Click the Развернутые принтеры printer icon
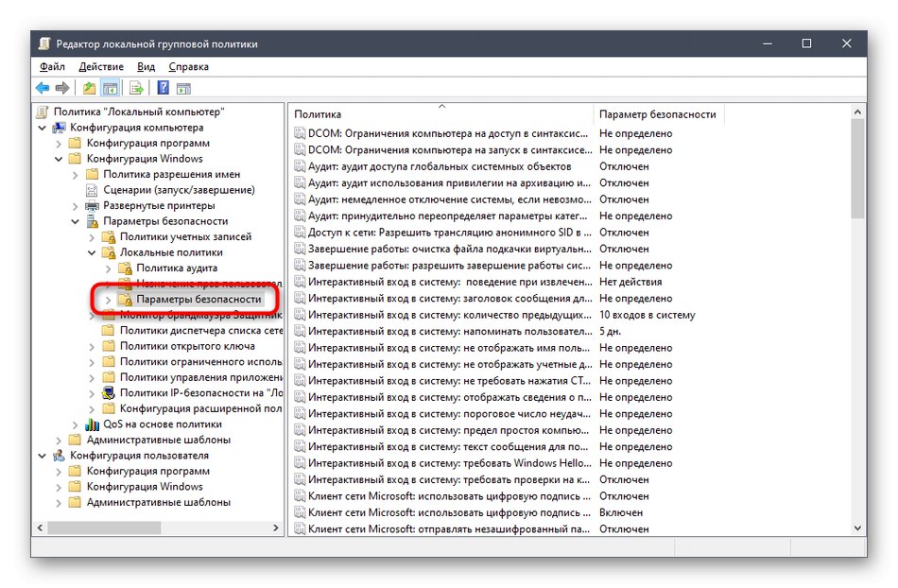Image resolution: width=898 pixels, height=588 pixels. click(93, 205)
